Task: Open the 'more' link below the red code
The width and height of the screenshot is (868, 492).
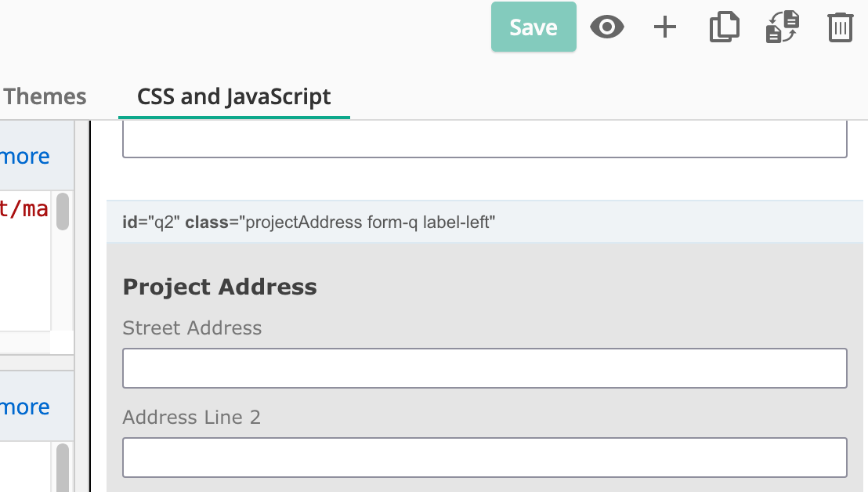Action: pyautogui.click(x=25, y=407)
